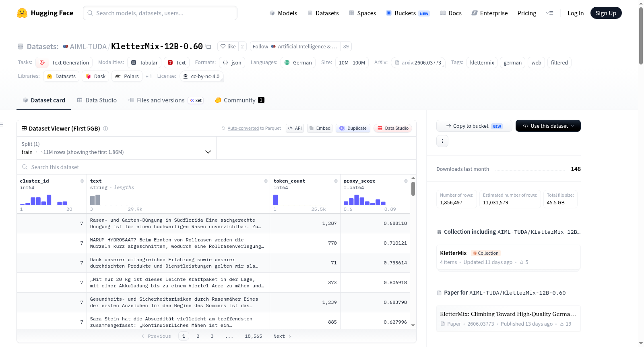Click Duplicate dataset button
This screenshot has height=347, width=644.
tap(353, 128)
